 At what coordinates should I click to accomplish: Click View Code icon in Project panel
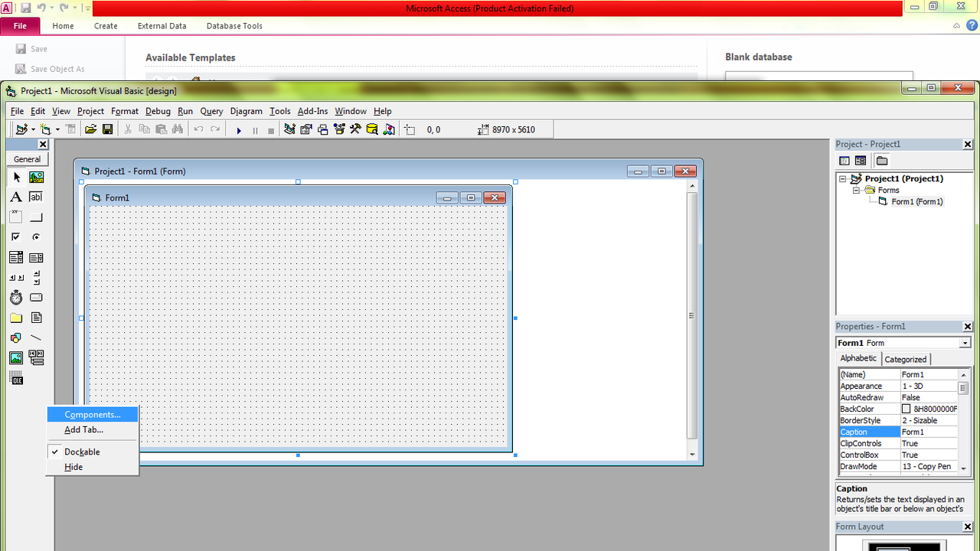844,161
